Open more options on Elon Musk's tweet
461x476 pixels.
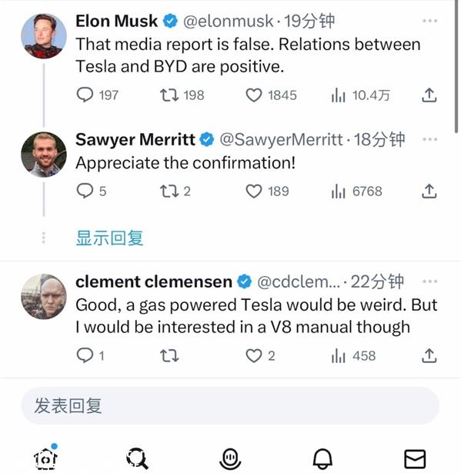[429, 21]
